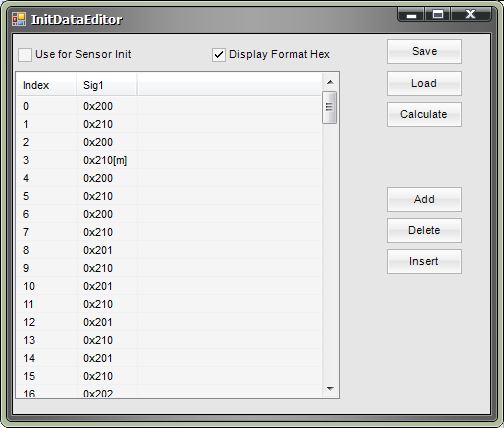Image resolution: width=504 pixels, height=428 pixels.
Task: Click the Index column header
Action: pos(46,85)
